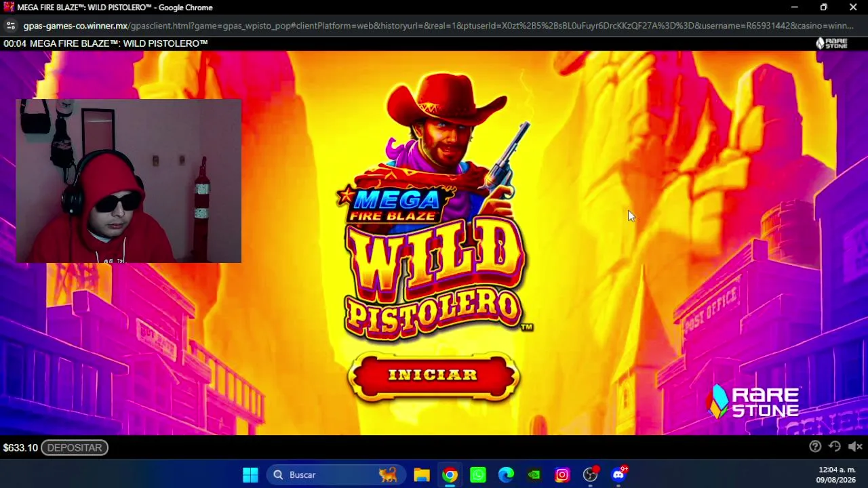
Task: Open File Explorer from the taskbar
Action: click(x=422, y=475)
